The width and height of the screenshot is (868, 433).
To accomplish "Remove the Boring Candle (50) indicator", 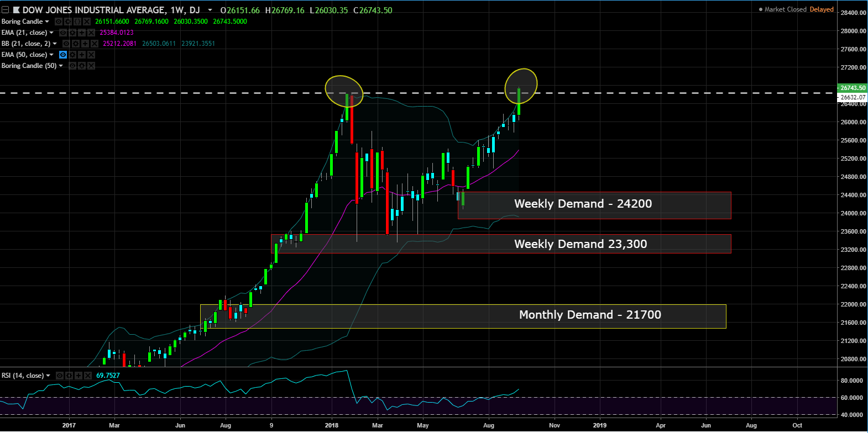I will click(x=91, y=66).
